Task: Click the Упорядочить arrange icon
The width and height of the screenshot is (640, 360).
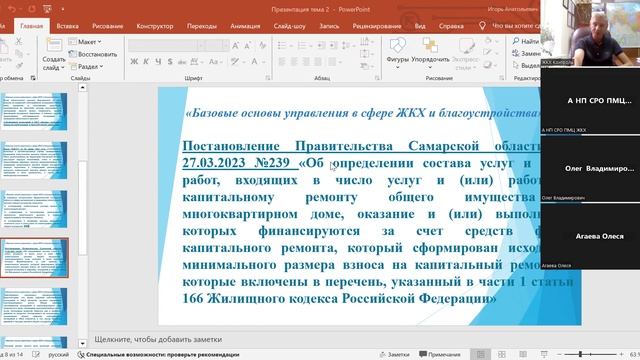Action: 430,45
